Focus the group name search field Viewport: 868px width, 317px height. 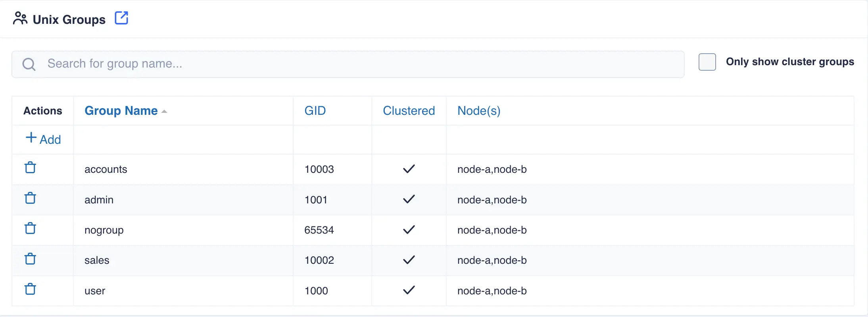click(x=357, y=64)
